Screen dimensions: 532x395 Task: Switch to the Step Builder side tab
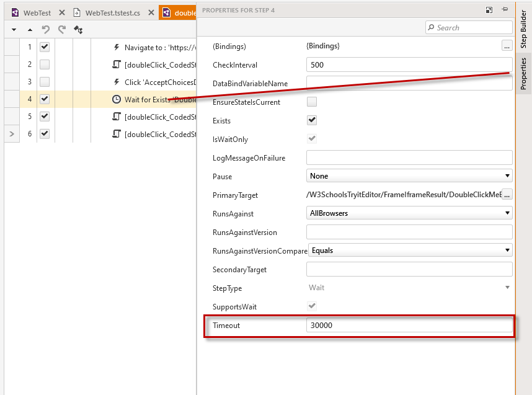pyautogui.click(x=523, y=29)
